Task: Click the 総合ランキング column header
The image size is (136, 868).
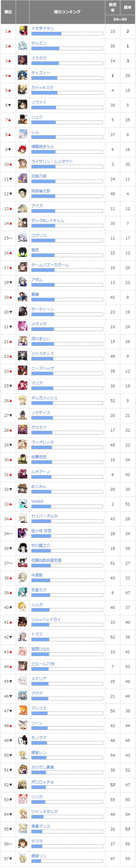Action: click(x=67, y=12)
